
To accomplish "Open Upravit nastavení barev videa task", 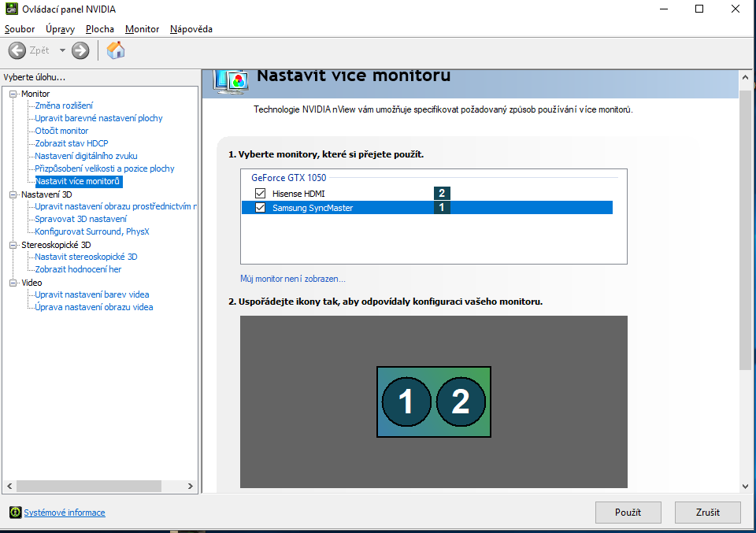I will tap(91, 294).
